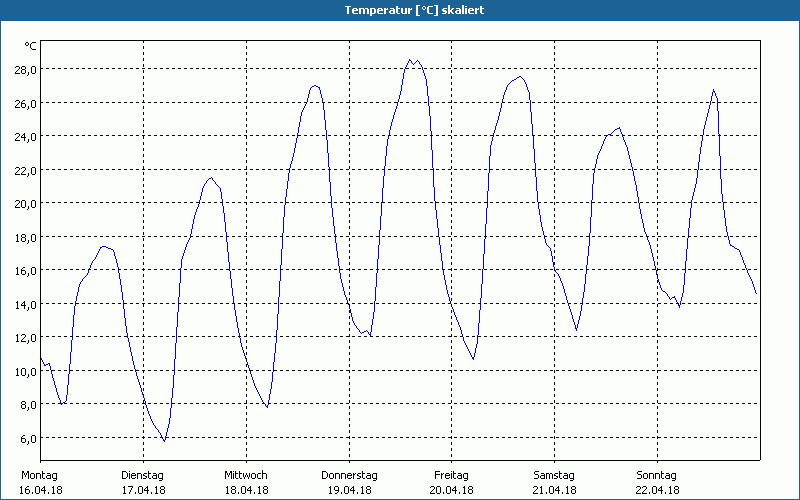
Task: Select the 22,0 axis value
Action: tap(26, 170)
